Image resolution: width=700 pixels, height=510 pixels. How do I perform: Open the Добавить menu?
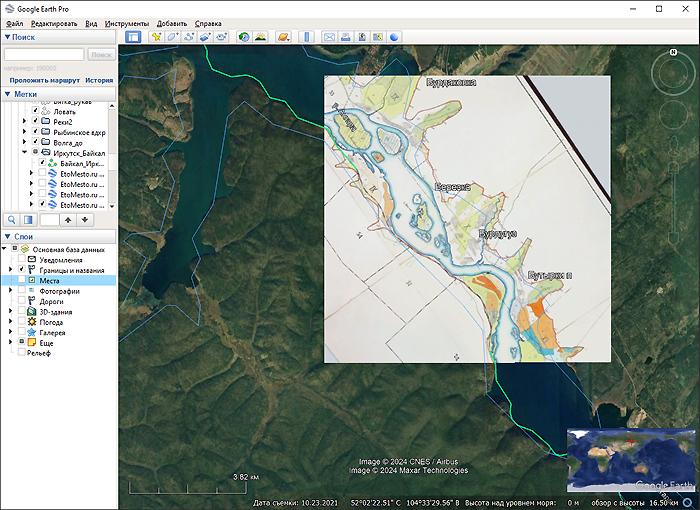tap(172, 24)
